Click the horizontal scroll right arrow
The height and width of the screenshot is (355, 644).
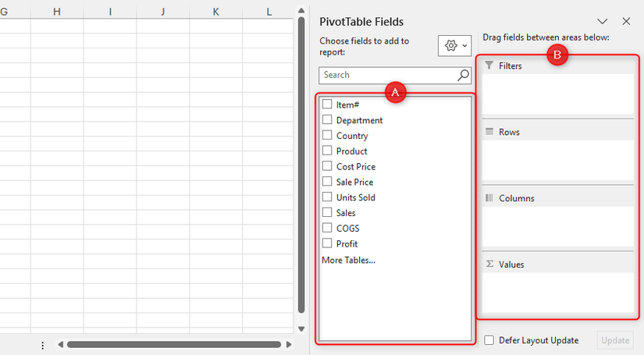289,344
